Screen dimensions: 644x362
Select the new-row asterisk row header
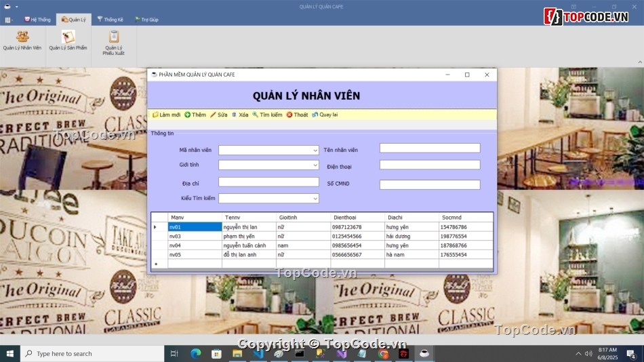pyautogui.click(x=159, y=264)
